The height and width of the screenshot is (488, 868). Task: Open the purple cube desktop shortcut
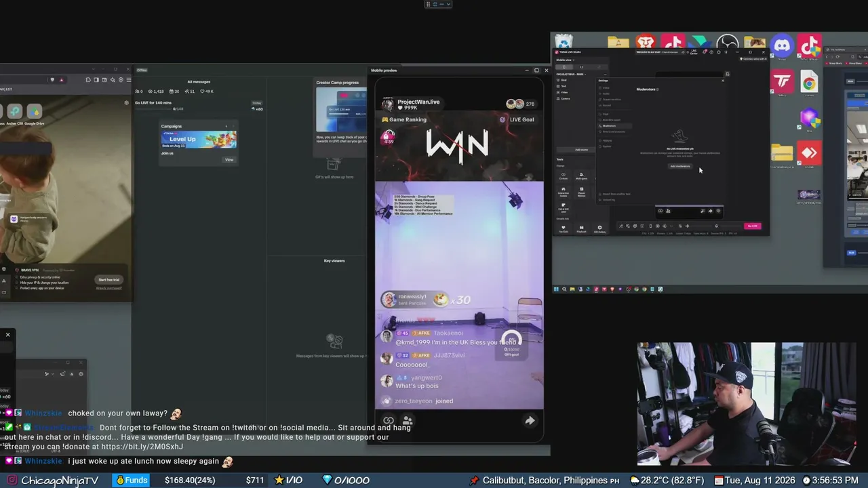click(809, 119)
